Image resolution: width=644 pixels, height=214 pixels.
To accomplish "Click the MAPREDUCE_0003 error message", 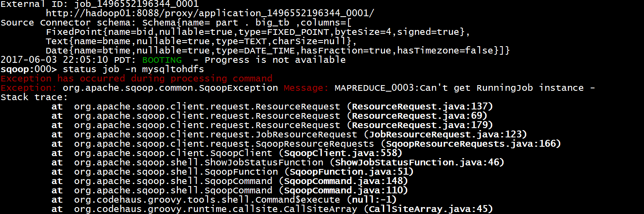I will (x=465, y=88).
